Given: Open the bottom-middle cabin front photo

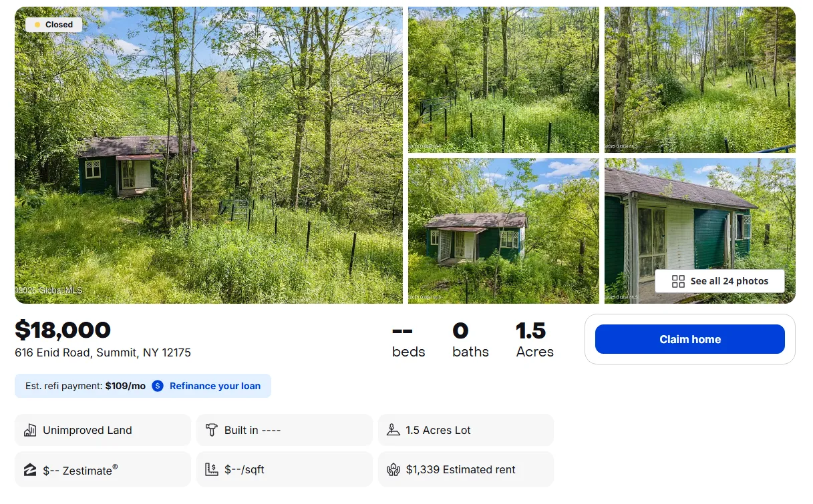Looking at the screenshot, I should (x=503, y=230).
